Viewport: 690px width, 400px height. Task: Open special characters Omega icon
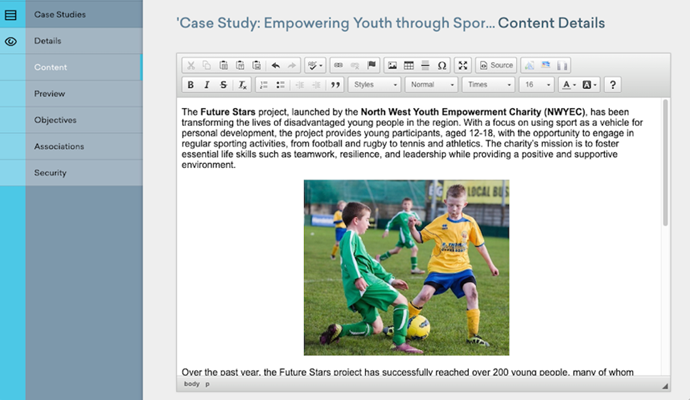coord(442,66)
